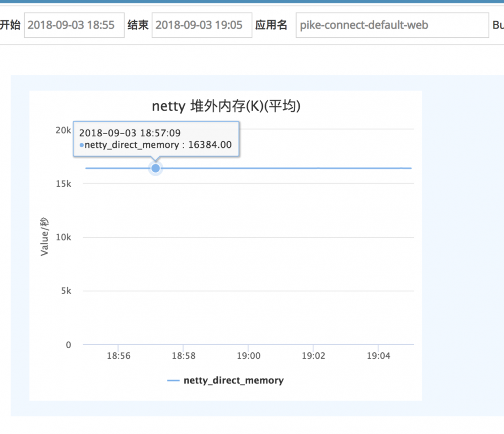Select the 应用名 application name field

point(392,25)
